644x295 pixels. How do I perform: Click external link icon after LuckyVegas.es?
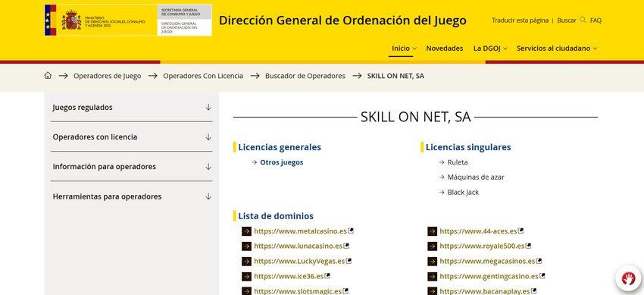coord(349,261)
